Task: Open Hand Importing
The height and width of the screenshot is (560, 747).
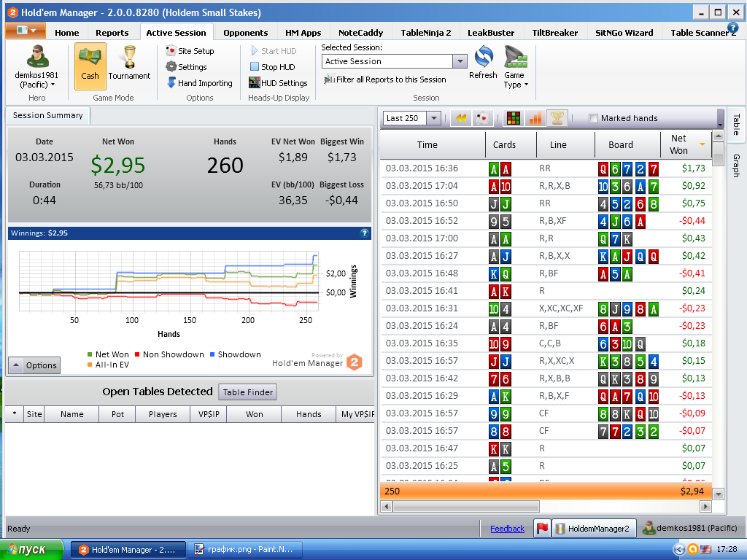Action: tap(199, 83)
